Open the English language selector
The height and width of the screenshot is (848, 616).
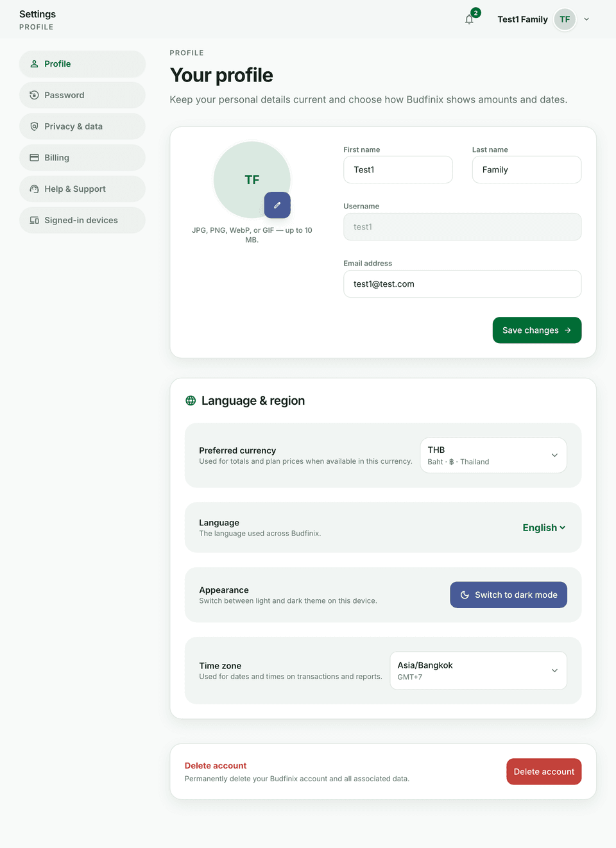tap(544, 528)
